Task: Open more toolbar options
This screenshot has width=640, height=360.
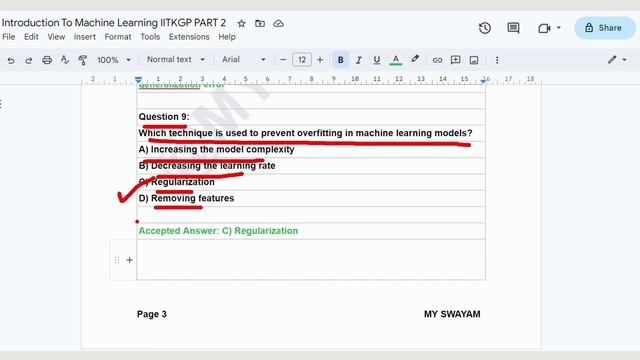Action: (497, 60)
